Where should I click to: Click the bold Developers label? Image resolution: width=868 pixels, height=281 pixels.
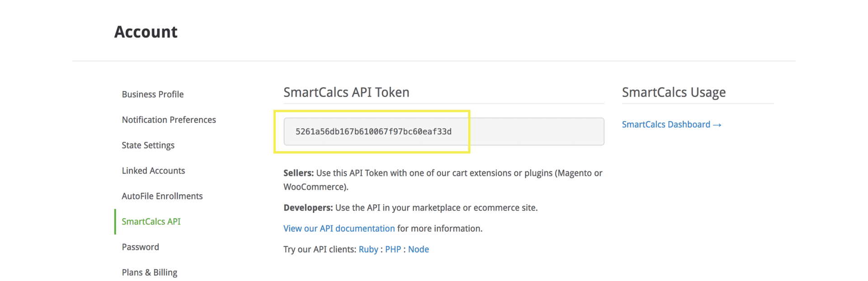tap(308, 208)
